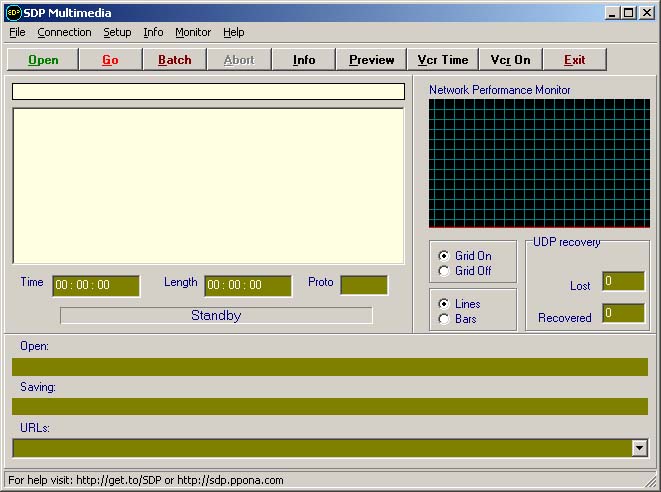661x492 pixels.
Task: Open the Connection menu
Action: click(x=64, y=32)
